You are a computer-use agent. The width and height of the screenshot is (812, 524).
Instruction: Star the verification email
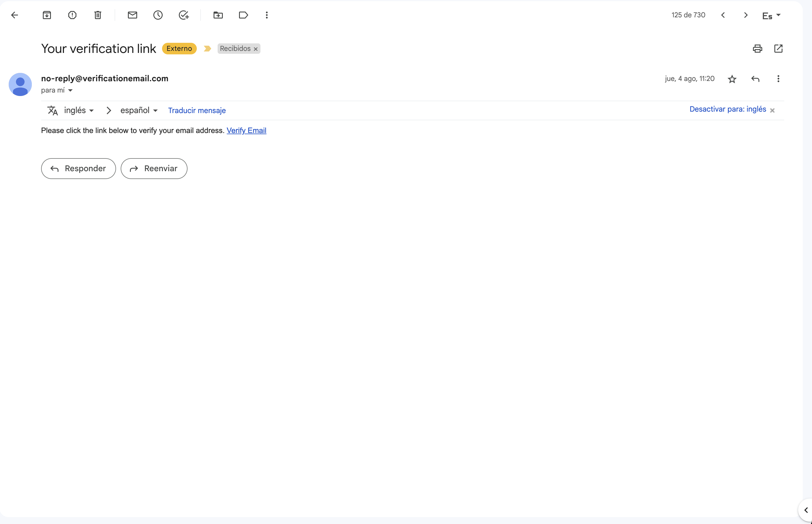pos(732,79)
